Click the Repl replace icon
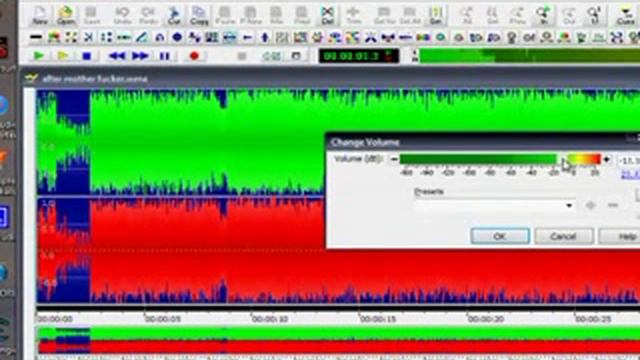Screen dimensions: 640x360 [302, 16]
